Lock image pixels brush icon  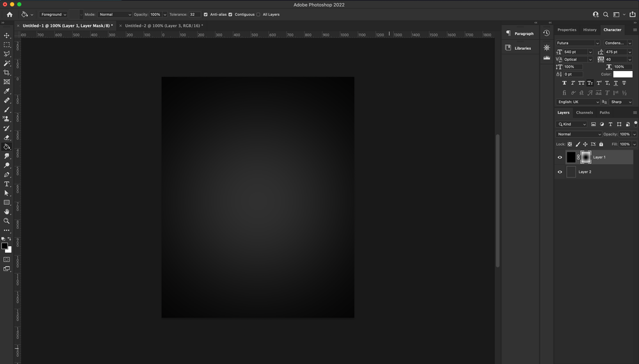coord(578,145)
